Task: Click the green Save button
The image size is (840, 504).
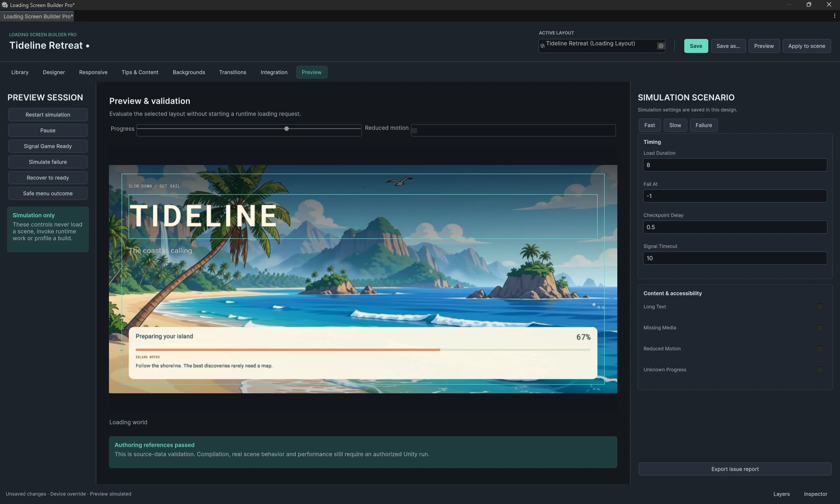Action: pyautogui.click(x=696, y=46)
